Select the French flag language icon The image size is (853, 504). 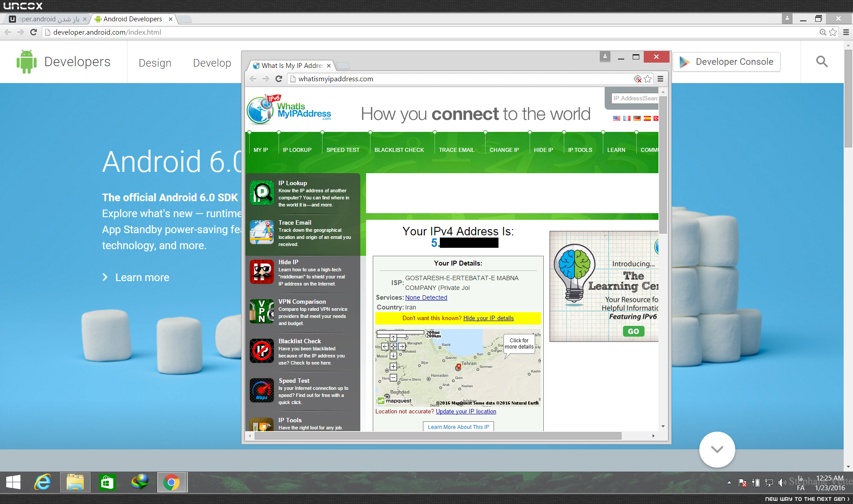(x=627, y=118)
